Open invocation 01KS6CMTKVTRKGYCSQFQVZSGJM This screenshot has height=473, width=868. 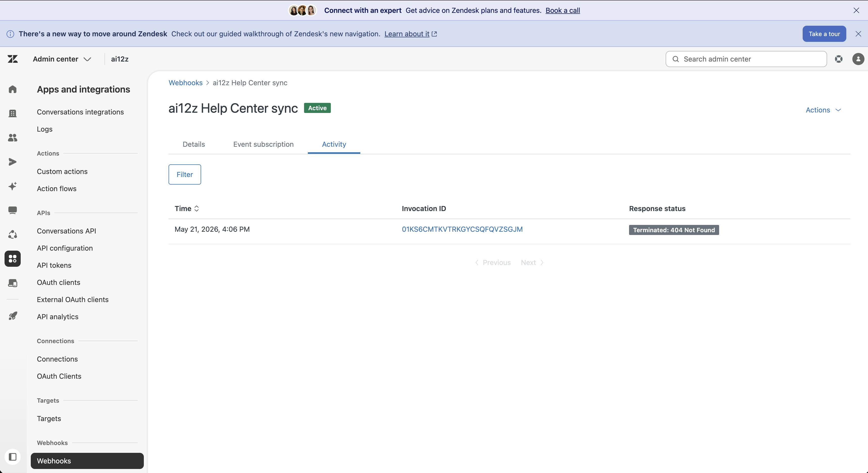tap(462, 229)
